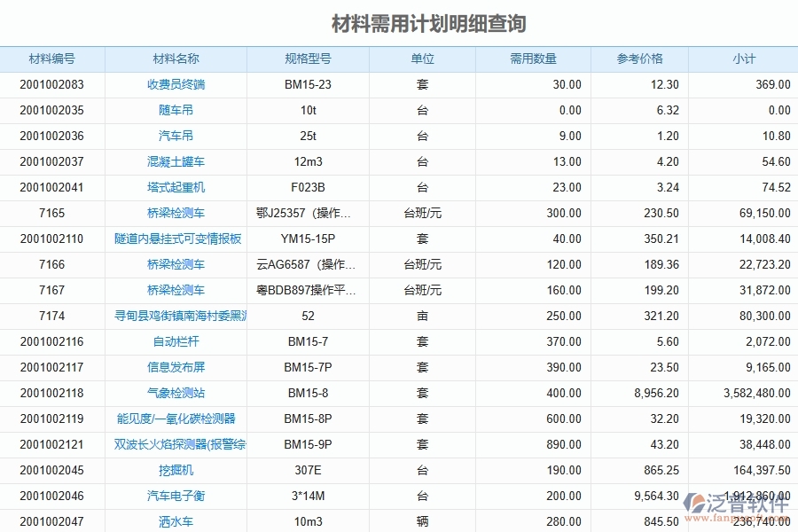This screenshot has height=532, width=798.
Task: Click the 汽车吊 material name link
Action: (x=177, y=136)
